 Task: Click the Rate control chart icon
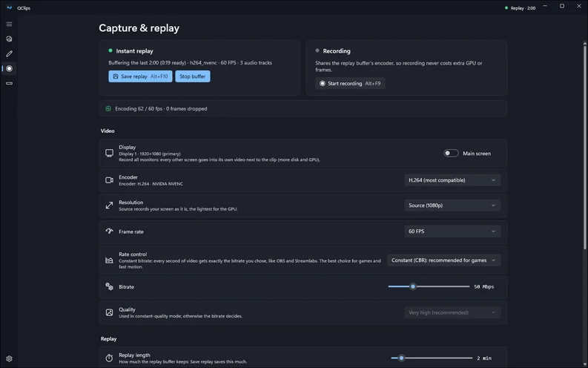click(x=109, y=260)
